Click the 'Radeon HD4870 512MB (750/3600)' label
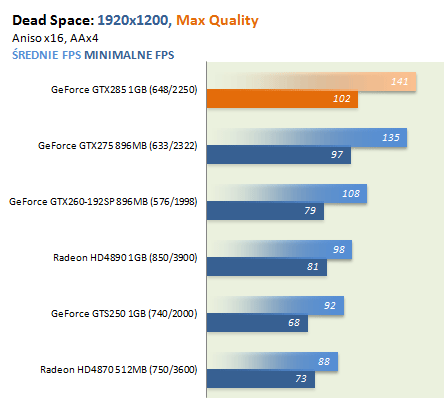Image resolution: width=447 pixels, height=403 pixels. click(x=119, y=370)
